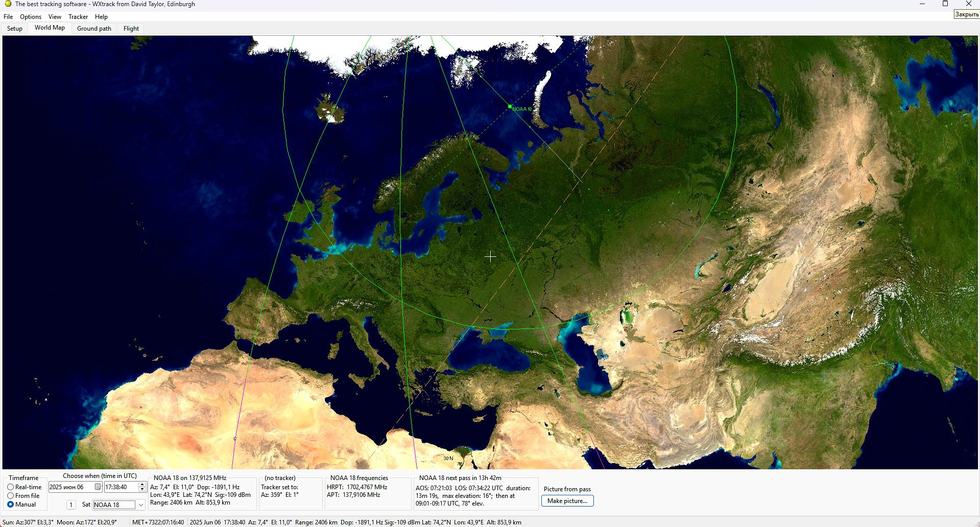Click the WXtrack yellow app icon
Image resolution: width=980 pixels, height=527 pixels.
(x=8, y=4)
